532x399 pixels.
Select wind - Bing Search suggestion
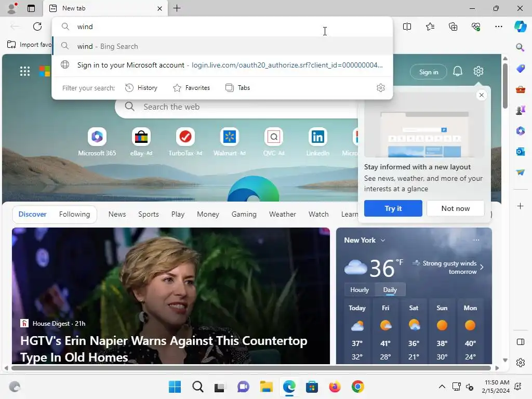click(222, 46)
